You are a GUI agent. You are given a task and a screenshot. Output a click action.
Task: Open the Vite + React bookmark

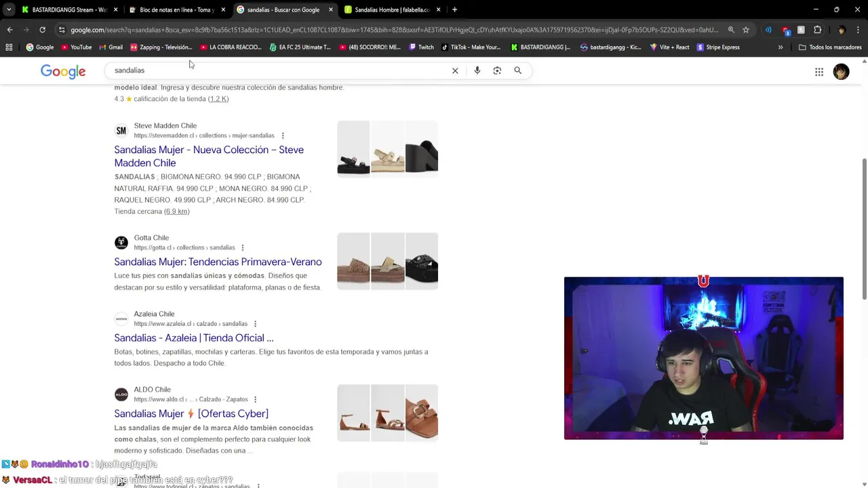[x=669, y=47]
